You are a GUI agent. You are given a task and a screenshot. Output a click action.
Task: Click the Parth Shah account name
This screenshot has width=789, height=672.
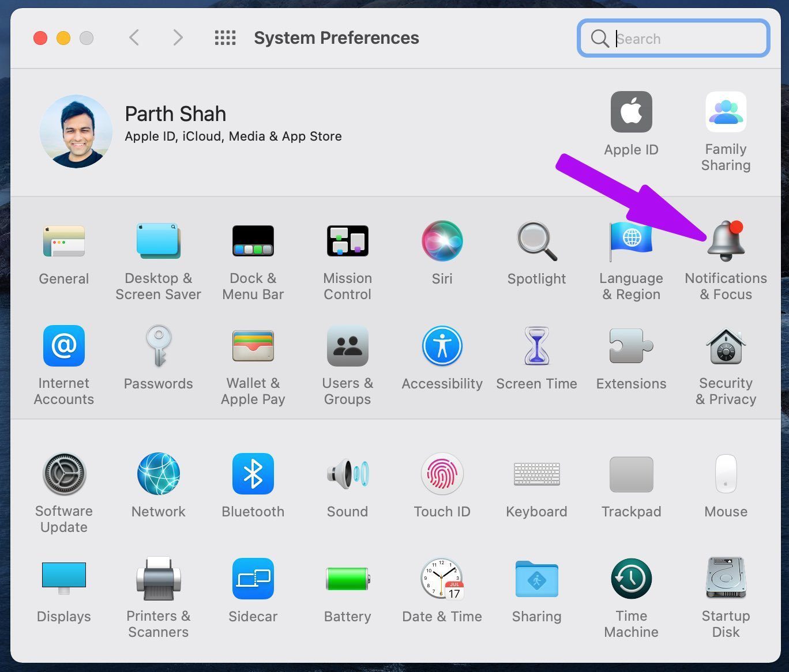tap(175, 114)
